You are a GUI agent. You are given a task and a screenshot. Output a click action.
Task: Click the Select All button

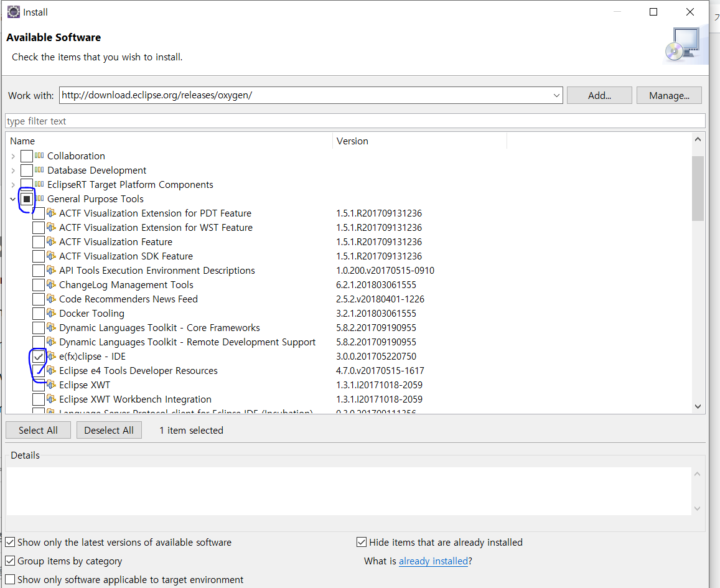[x=38, y=430]
